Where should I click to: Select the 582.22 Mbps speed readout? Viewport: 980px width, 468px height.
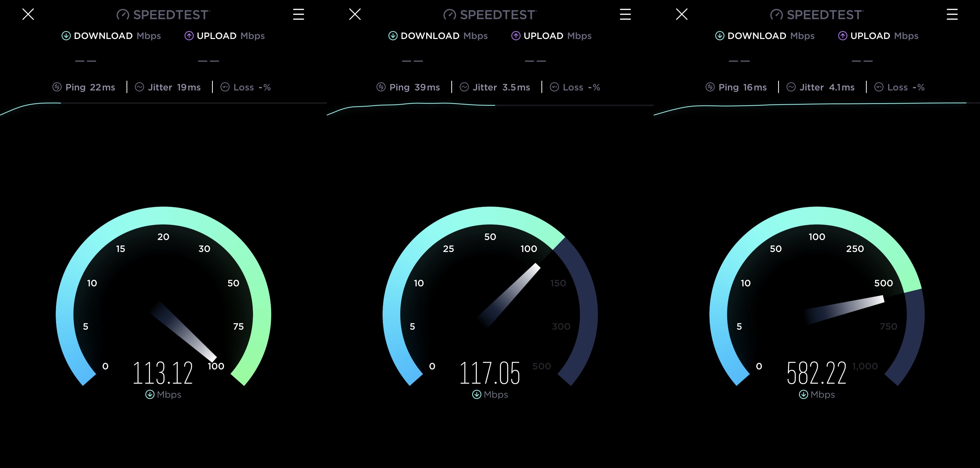pos(816,373)
